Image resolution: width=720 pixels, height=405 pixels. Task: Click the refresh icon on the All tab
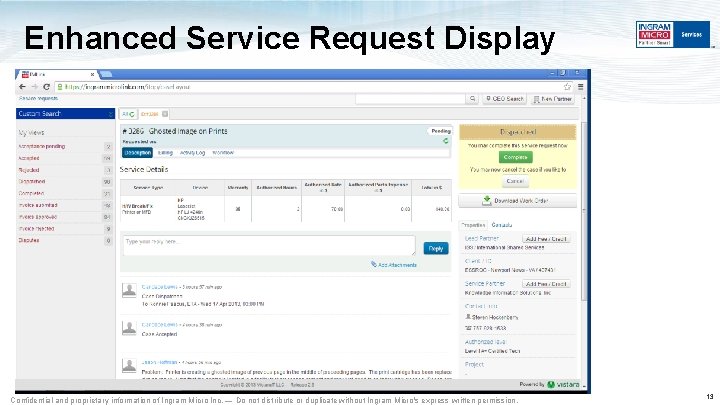132,114
